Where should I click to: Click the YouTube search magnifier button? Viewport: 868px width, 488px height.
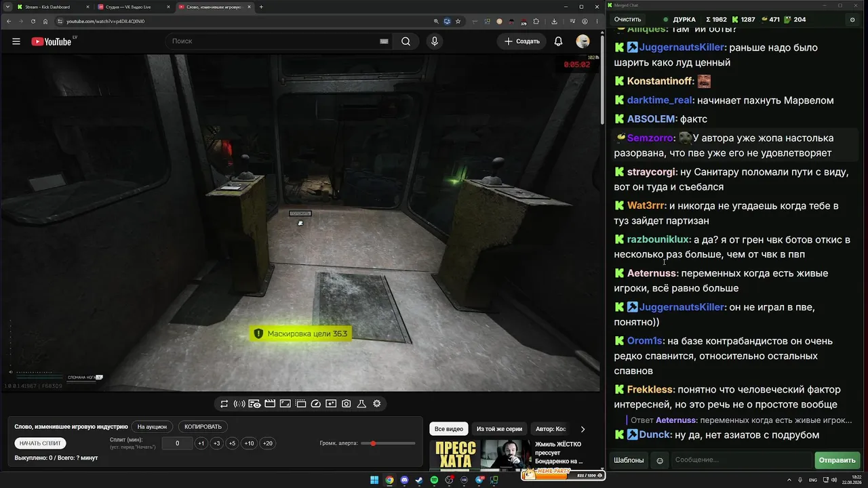pos(406,41)
